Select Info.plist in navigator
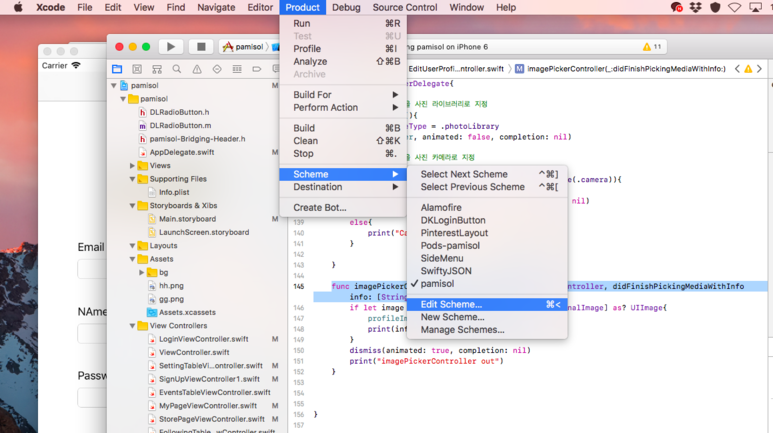This screenshot has height=433, width=773. [x=174, y=192]
